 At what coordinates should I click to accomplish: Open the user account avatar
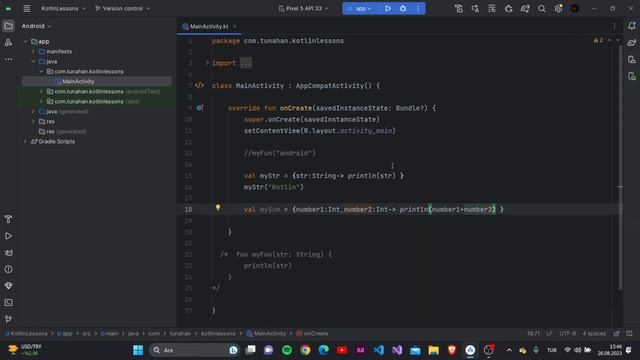[575, 9]
